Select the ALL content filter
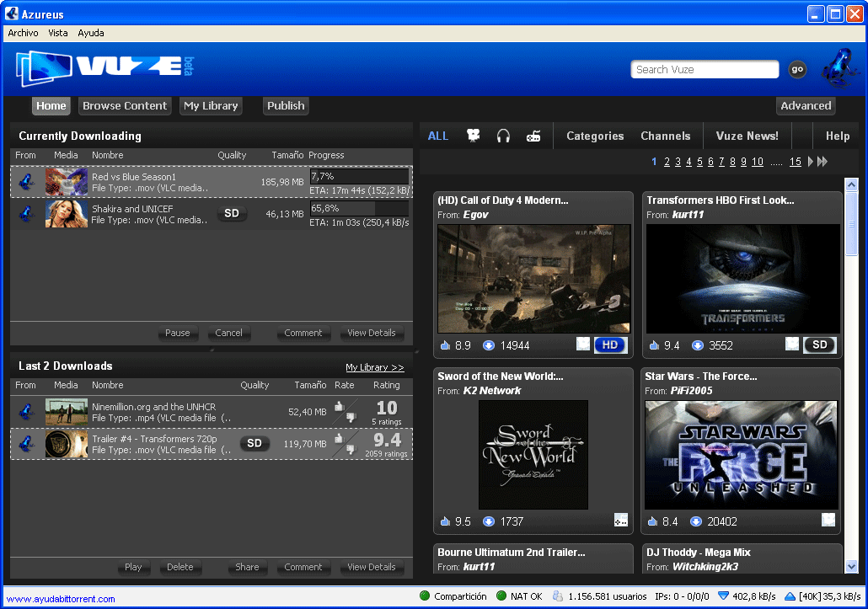This screenshot has height=609, width=868. tap(438, 136)
